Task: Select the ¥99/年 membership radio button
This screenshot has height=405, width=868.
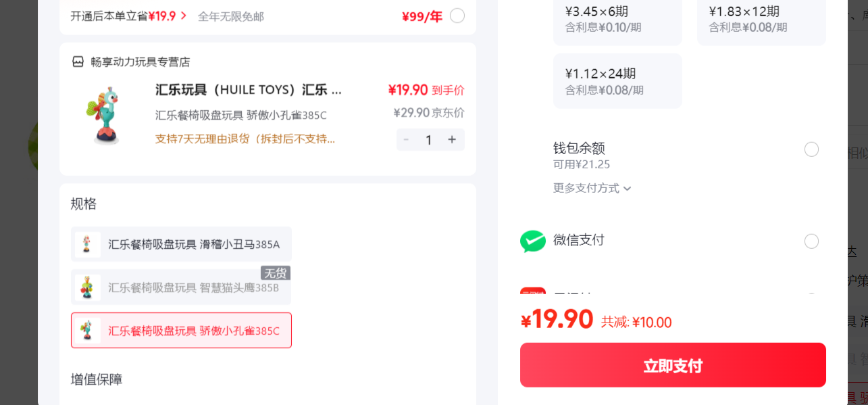Action: (x=457, y=16)
